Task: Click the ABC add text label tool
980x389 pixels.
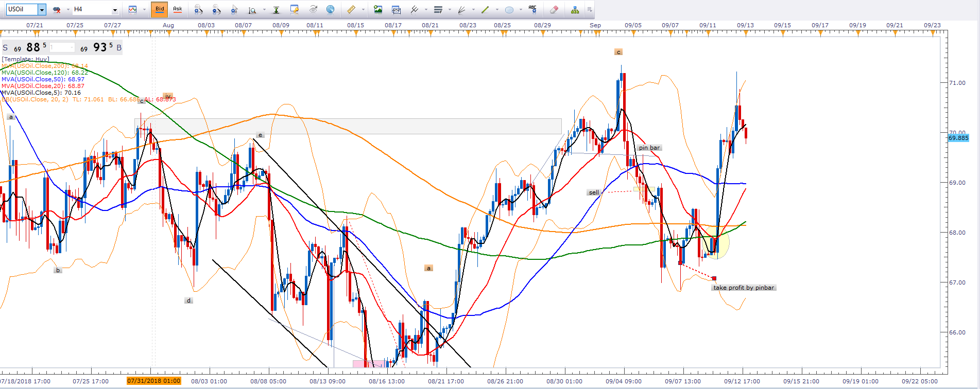Action: point(532,9)
